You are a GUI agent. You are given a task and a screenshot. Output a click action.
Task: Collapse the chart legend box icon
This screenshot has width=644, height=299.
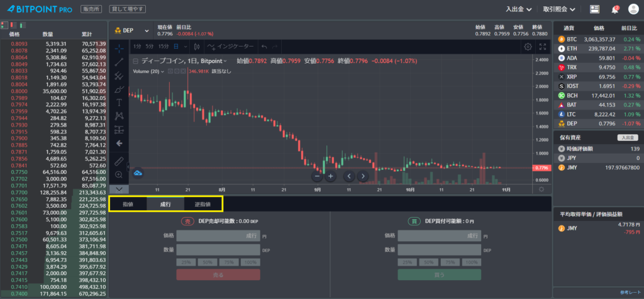point(136,61)
